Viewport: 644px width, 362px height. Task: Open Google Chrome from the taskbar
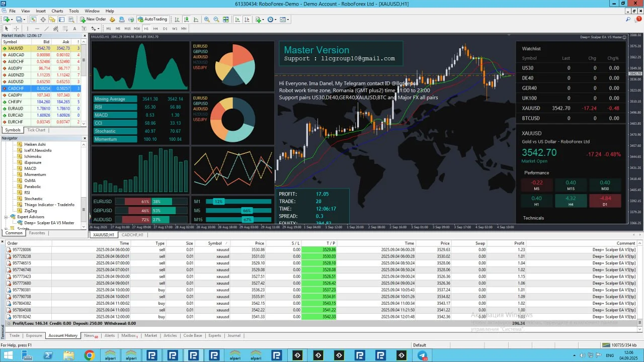click(90, 355)
